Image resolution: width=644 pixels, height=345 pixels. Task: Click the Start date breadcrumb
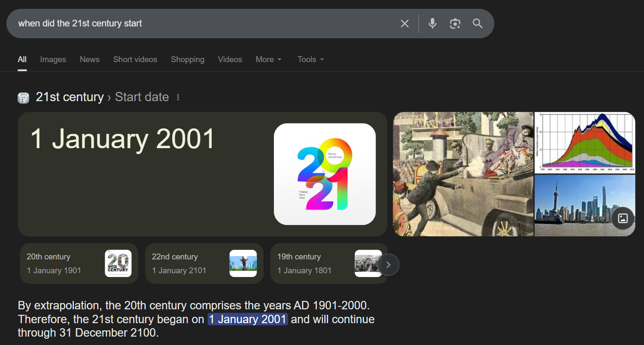142,97
